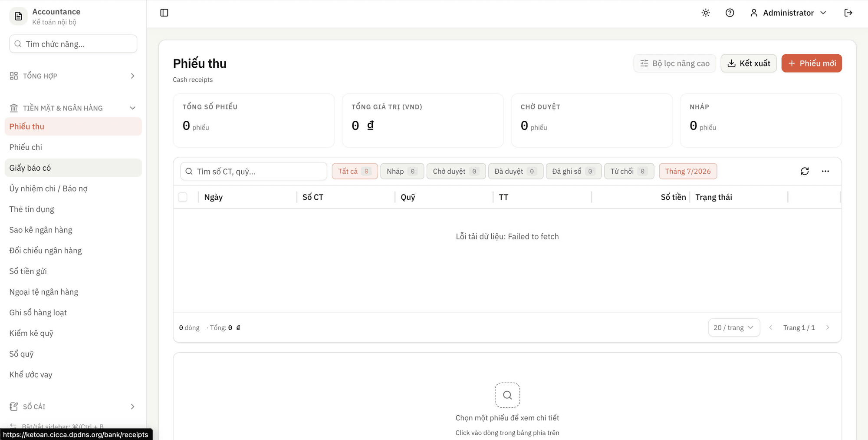Open help via the question mark icon
The image size is (868, 440).
[x=730, y=13]
